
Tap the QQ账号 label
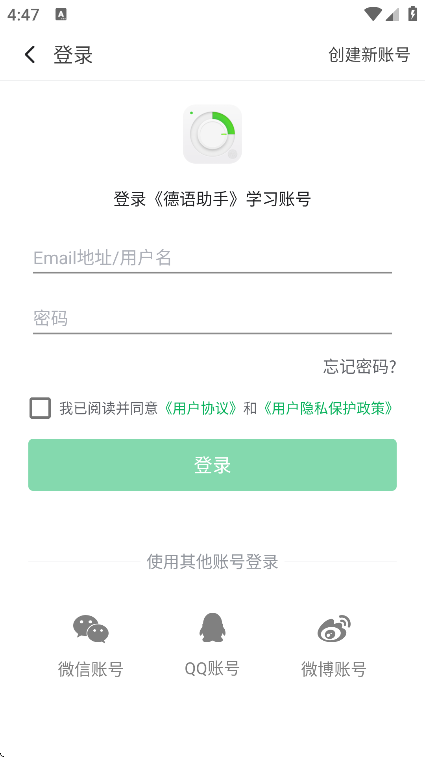[212, 669]
